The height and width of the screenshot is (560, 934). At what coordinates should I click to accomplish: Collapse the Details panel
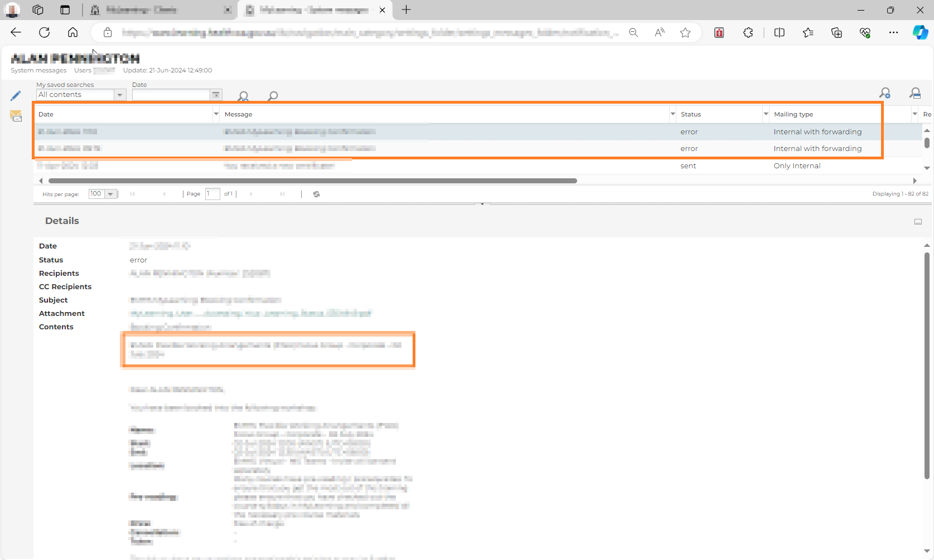tap(918, 222)
